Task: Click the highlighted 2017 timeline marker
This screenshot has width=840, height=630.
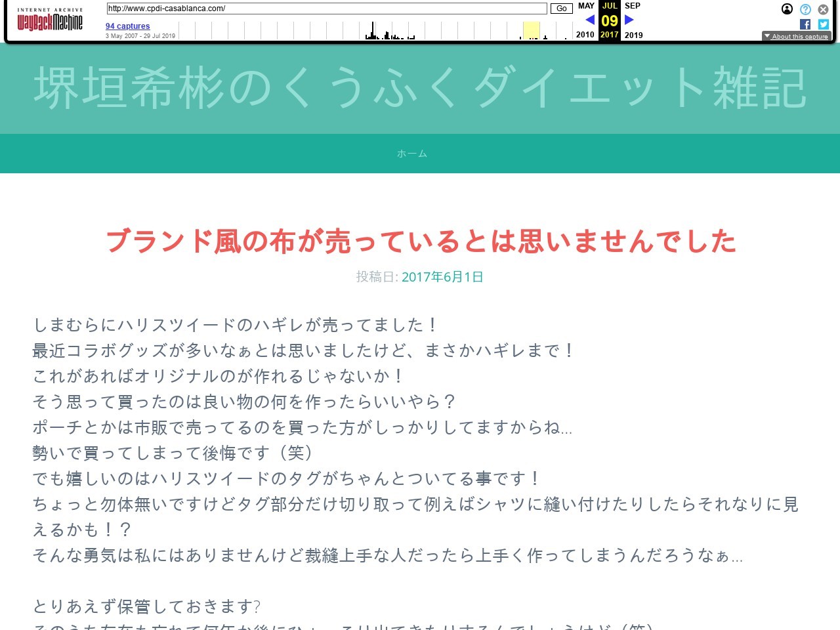Action: click(531, 30)
